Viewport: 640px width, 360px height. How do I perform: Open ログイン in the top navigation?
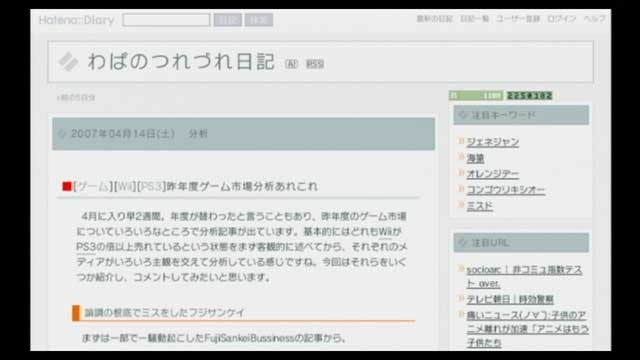point(561,19)
